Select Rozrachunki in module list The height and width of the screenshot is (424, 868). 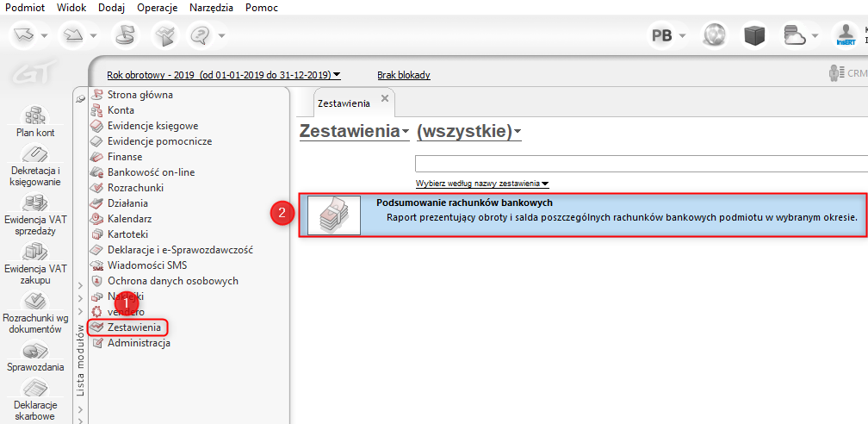click(x=136, y=188)
